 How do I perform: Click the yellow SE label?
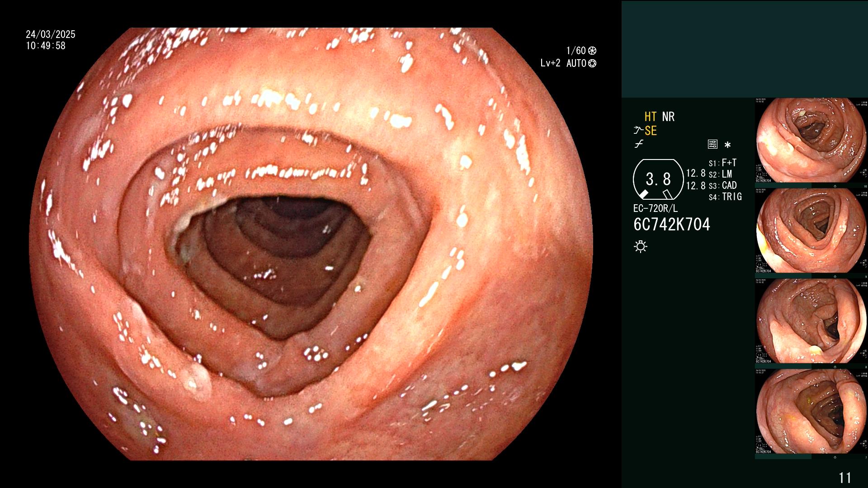[x=651, y=131]
